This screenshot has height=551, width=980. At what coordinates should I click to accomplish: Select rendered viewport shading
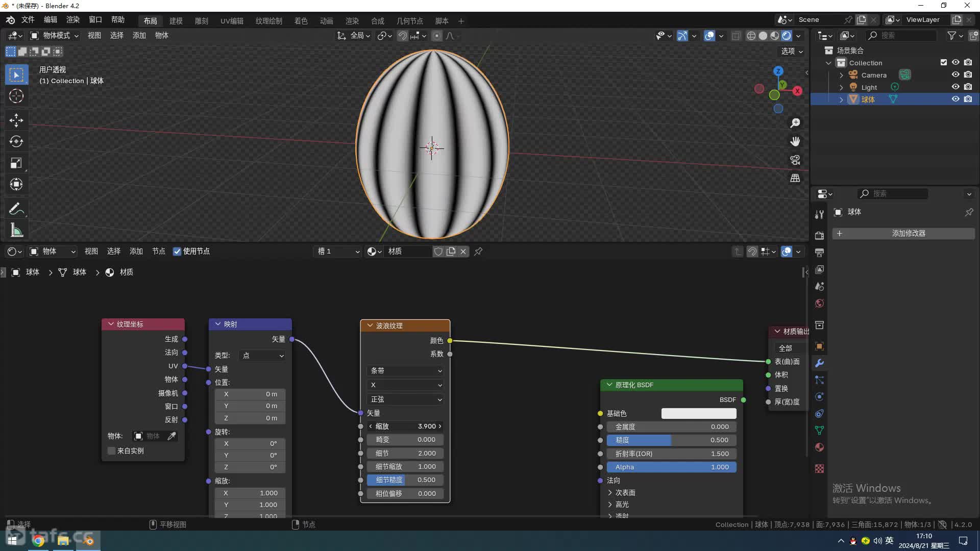coord(787,36)
